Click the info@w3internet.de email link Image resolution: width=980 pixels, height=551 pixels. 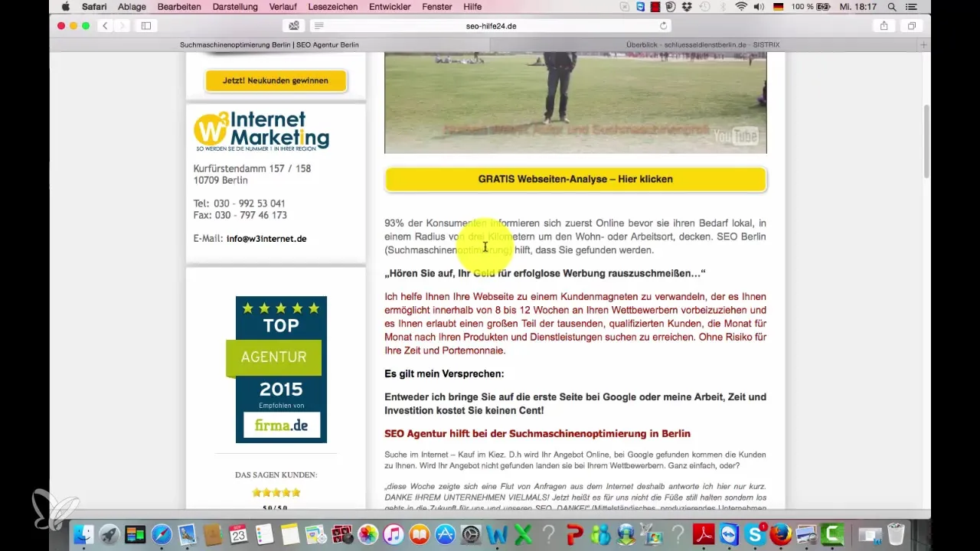[266, 239]
